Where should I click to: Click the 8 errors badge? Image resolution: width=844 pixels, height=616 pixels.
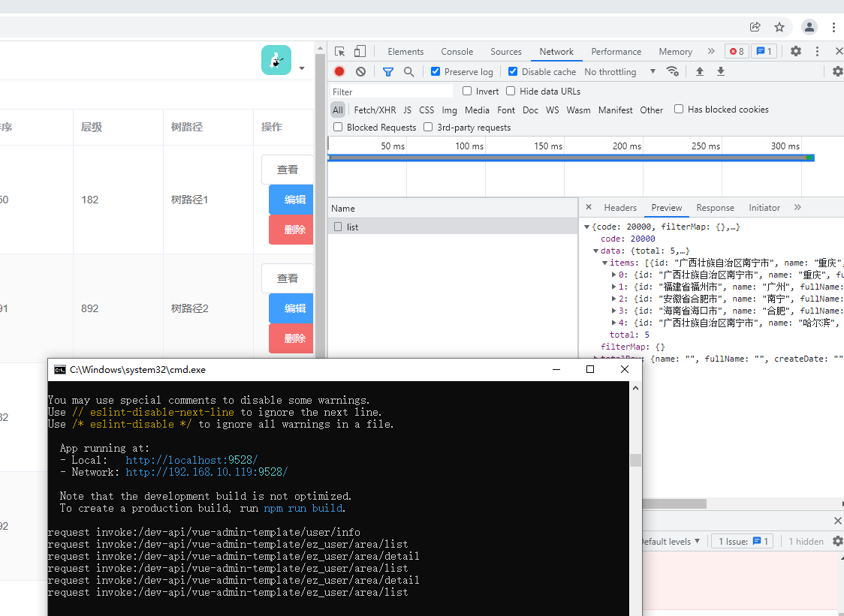click(x=737, y=52)
